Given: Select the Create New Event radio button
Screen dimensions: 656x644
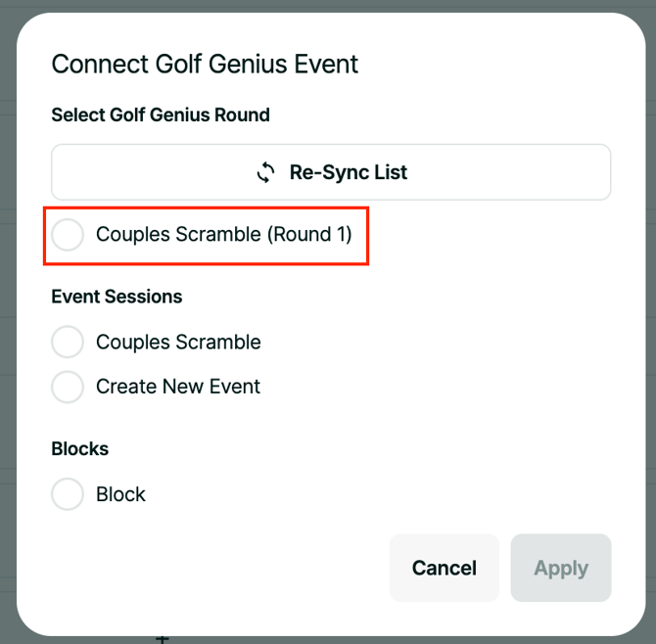Looking at the screenshot, I should coord(68,387).
